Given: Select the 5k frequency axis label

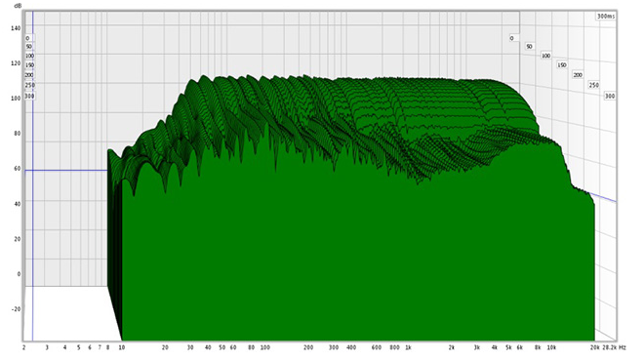Looking at the screenshot, I should point(508,347).
